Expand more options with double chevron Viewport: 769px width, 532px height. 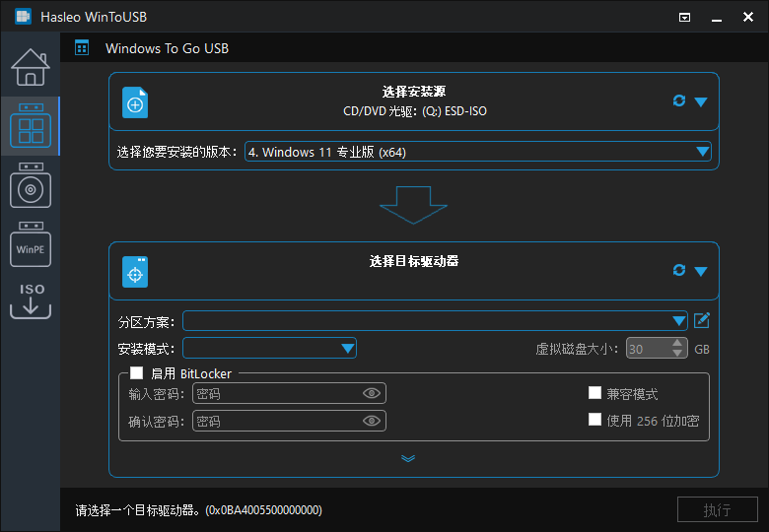tap(408, 458)
